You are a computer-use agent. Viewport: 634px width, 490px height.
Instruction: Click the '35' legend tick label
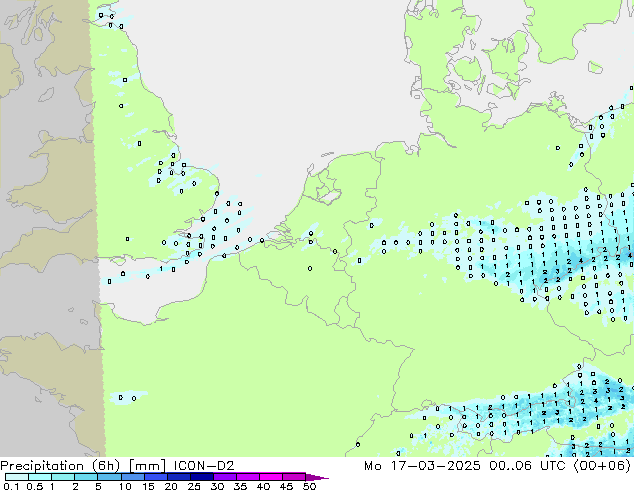240,486
